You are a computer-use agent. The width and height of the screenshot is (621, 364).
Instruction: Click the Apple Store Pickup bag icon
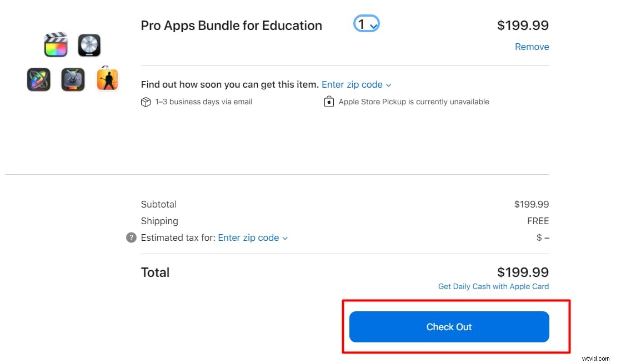tap(329, 102)
